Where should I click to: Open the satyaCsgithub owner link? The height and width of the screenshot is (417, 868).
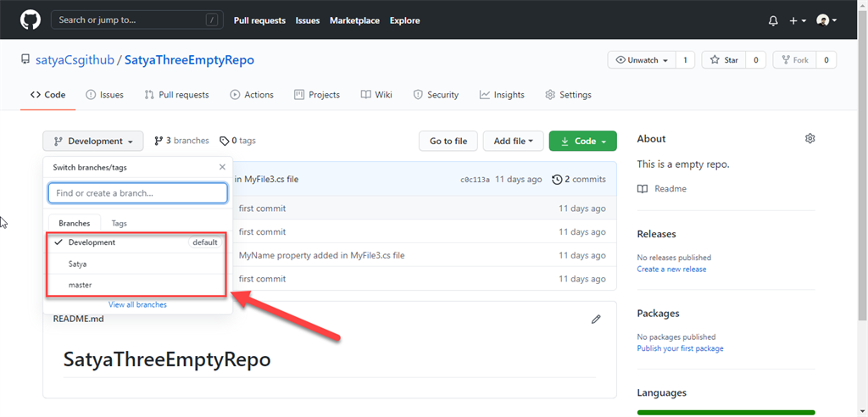pos(73,60)
